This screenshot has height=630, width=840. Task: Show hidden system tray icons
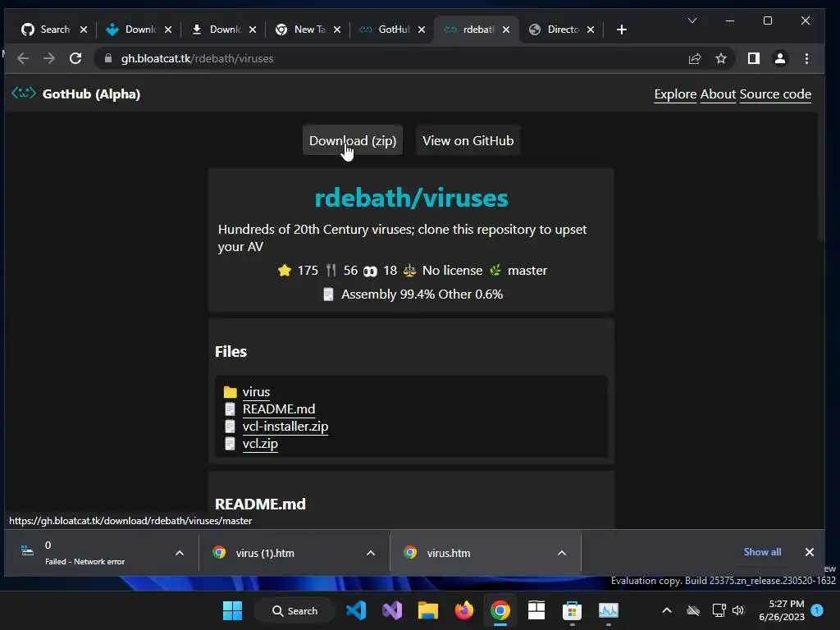click(667, 610)
